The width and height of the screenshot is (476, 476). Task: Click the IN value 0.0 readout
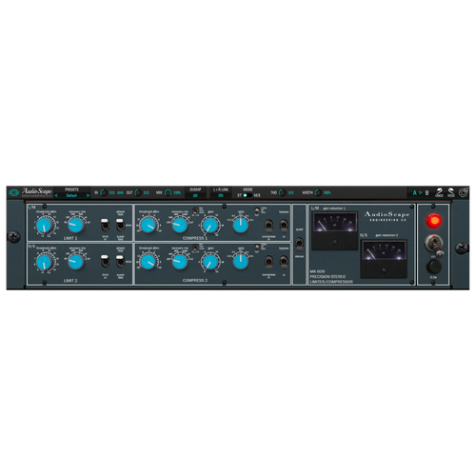pyautogui.click(x=112, y=192)
